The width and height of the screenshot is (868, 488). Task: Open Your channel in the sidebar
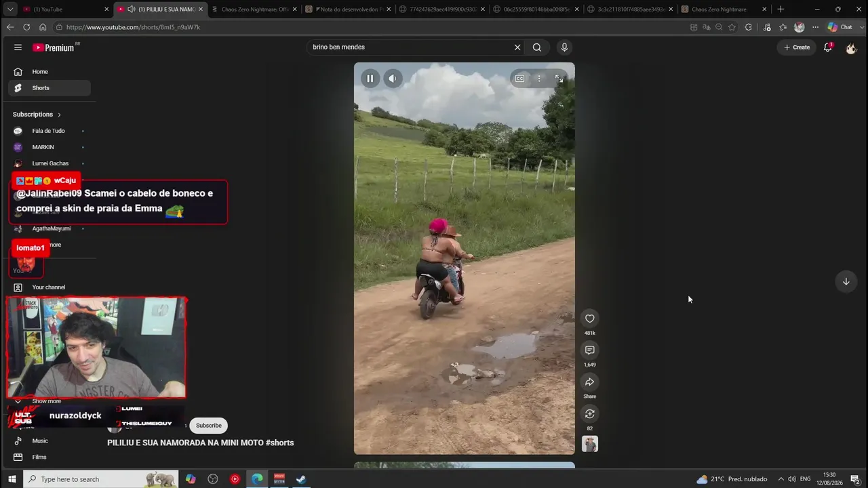(50, 287)
